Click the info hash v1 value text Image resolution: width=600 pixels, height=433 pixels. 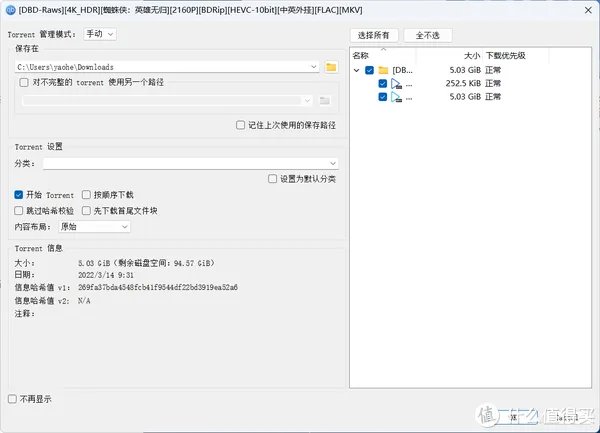click(x=158, y=287)
